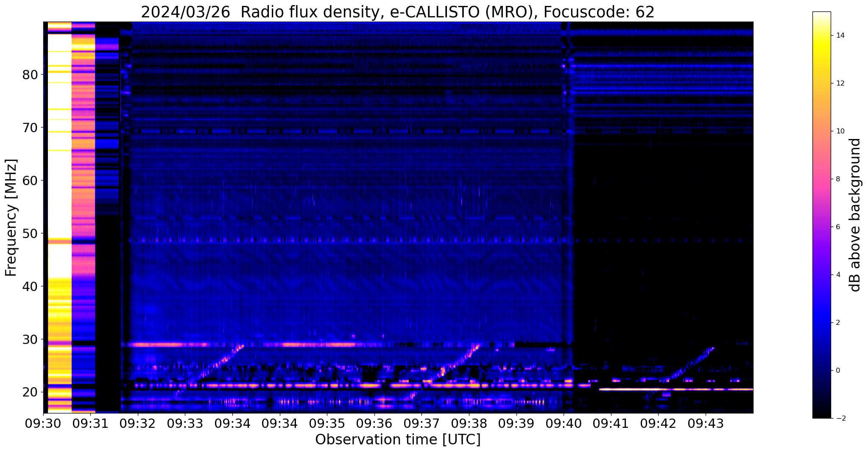Click the 70 tick on frequency axis
Viewport: 868px width, 452px height.
30,128
